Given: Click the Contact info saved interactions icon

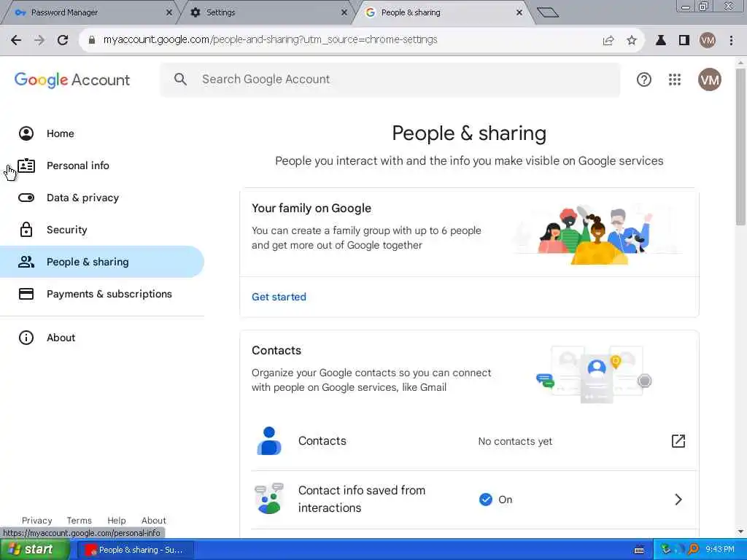Looking at the screenshot, I should coord(269,499).
